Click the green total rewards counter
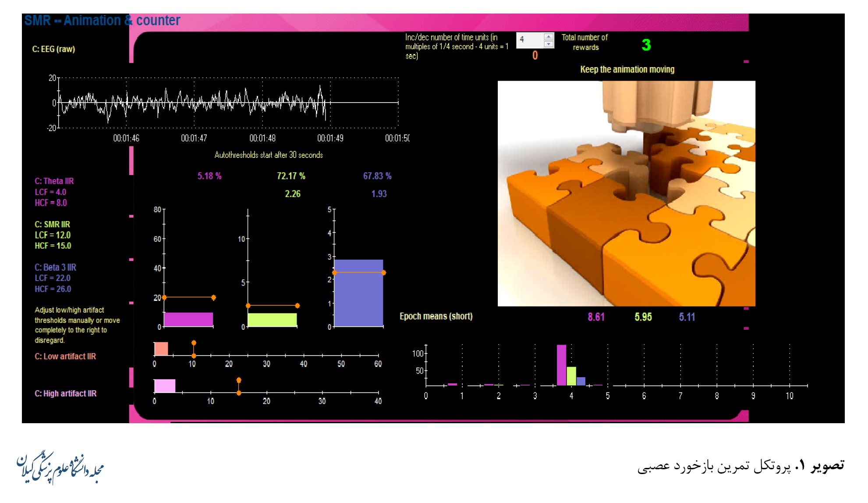868x503 pixels. pos(646,45)
